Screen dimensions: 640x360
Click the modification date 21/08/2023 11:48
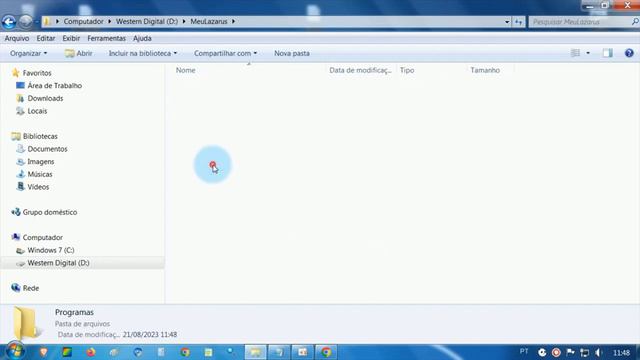pos(150,335)
